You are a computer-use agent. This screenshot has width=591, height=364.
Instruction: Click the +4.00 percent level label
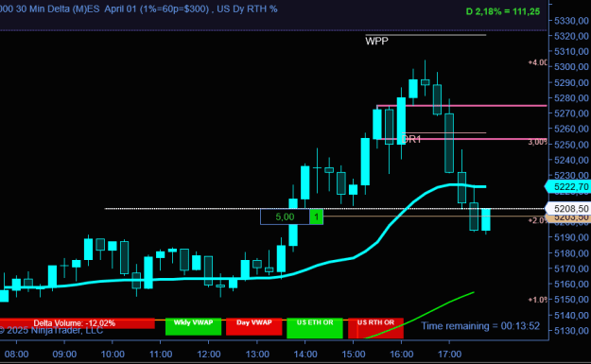(537, 62)
